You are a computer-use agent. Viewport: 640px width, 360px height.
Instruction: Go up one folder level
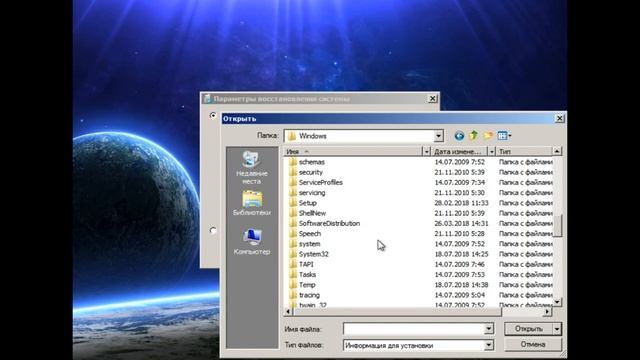(473, 136)
